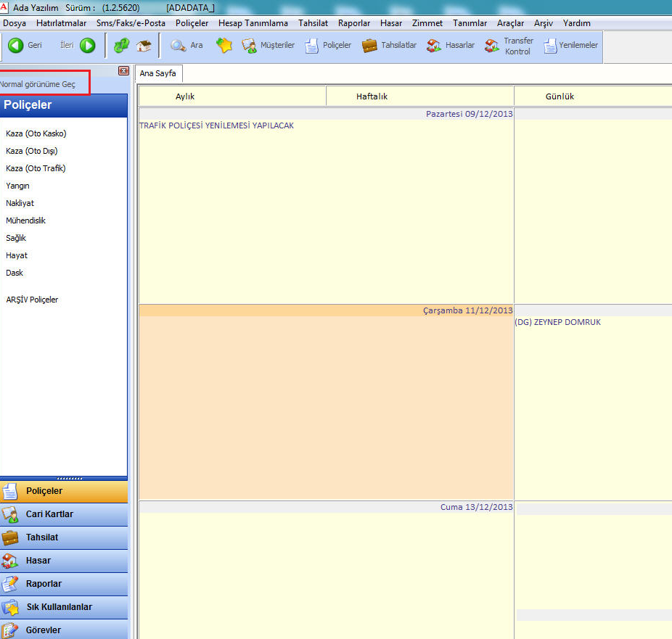Click the green İleri forward arrow icon
The image size is (672, 639).
88,46
